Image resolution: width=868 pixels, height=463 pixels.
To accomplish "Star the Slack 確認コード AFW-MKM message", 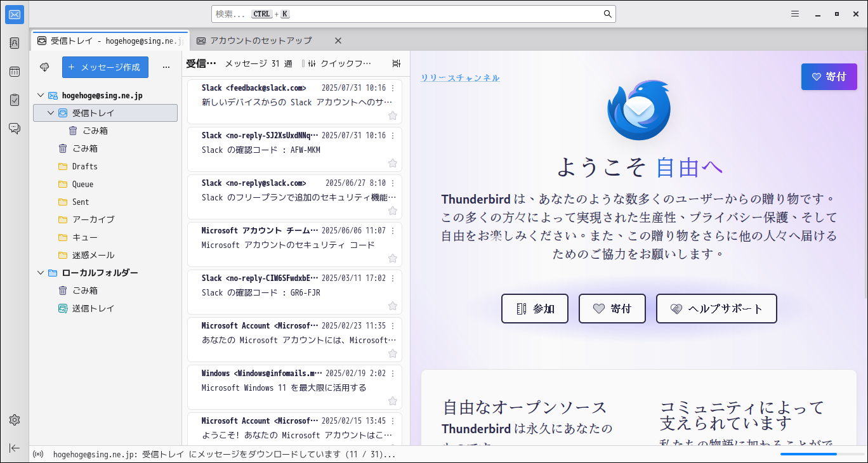I will [393, 163].
